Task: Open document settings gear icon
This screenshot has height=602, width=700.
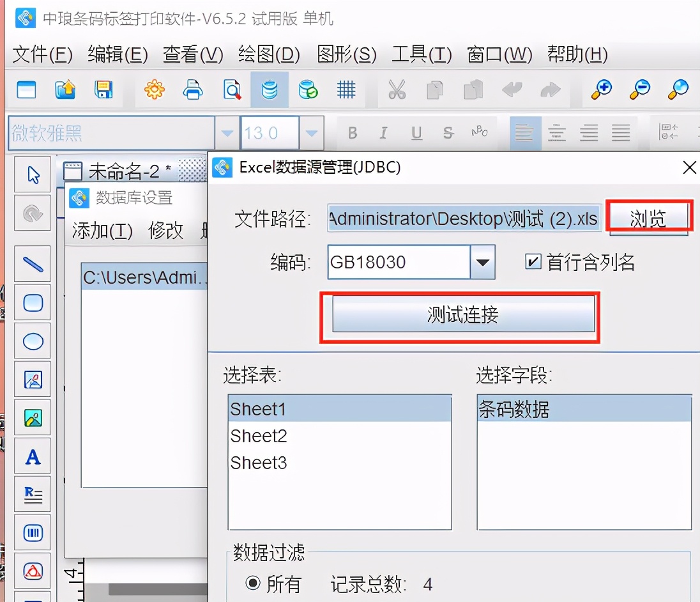Action: [x=155, y=89]
